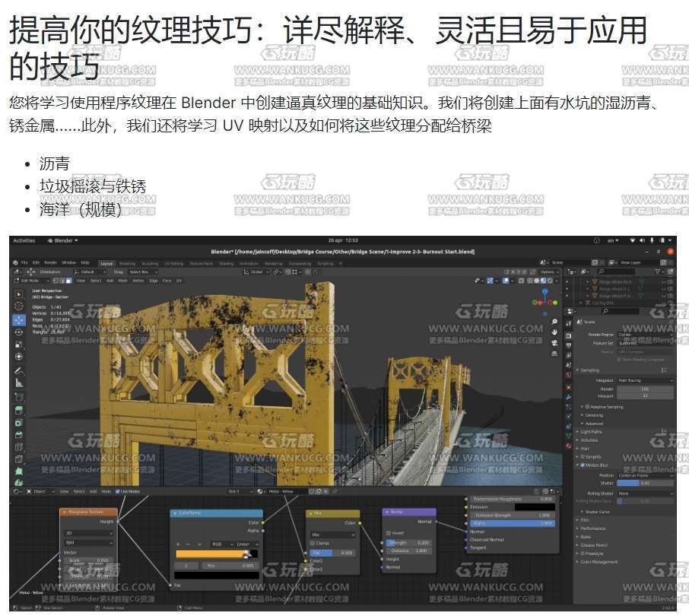
Task: Open the Render Engine dropdown
Action: [x=645, y=335]
